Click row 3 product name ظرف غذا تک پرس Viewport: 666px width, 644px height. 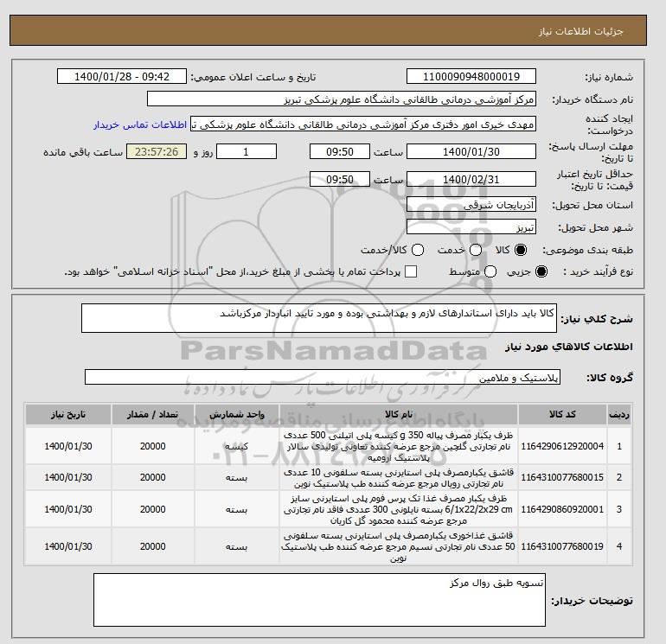(x=399, y=509)
